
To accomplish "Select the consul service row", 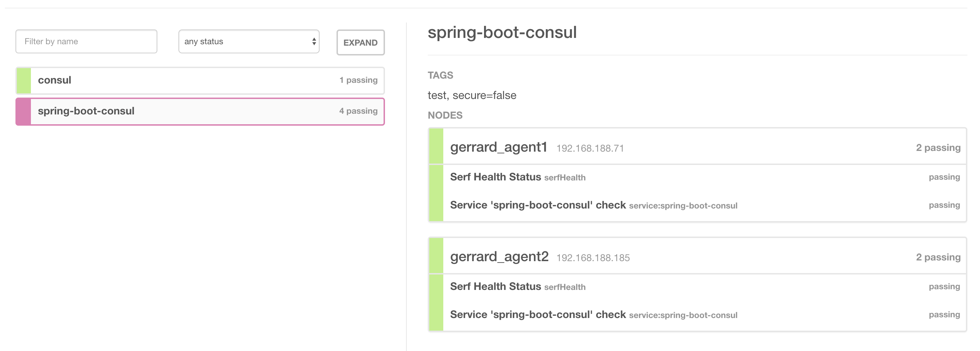I will tap(200, 81).
